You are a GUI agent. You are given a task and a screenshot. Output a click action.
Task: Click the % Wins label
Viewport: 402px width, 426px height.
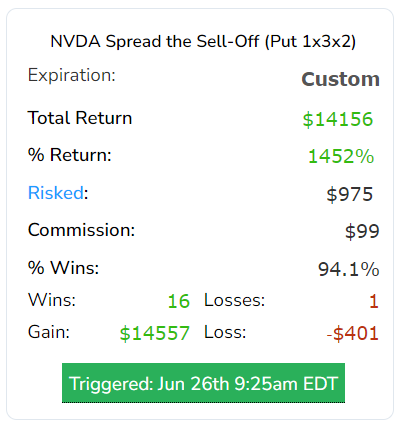pyautogui.click(x=64, y=267)
